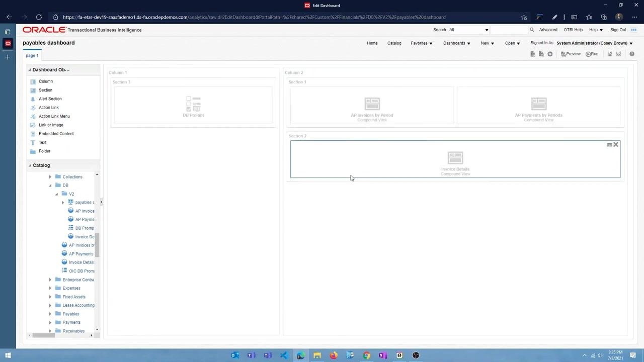The height and width of the screenshot is (362, 644).
Task: Open Outlook from the taskbar
Action: click(x=235, y=355)
